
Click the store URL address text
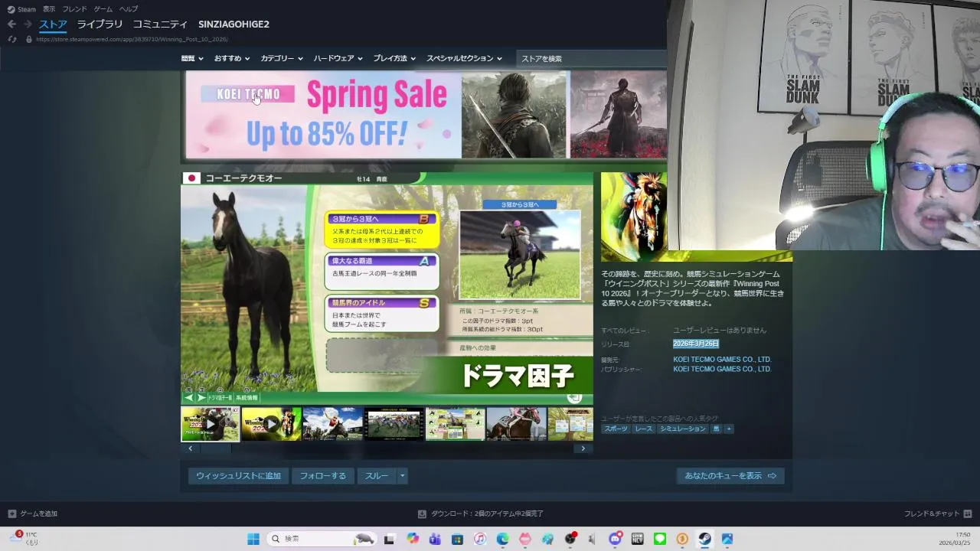pyautogui.click(x=132, y=39)
